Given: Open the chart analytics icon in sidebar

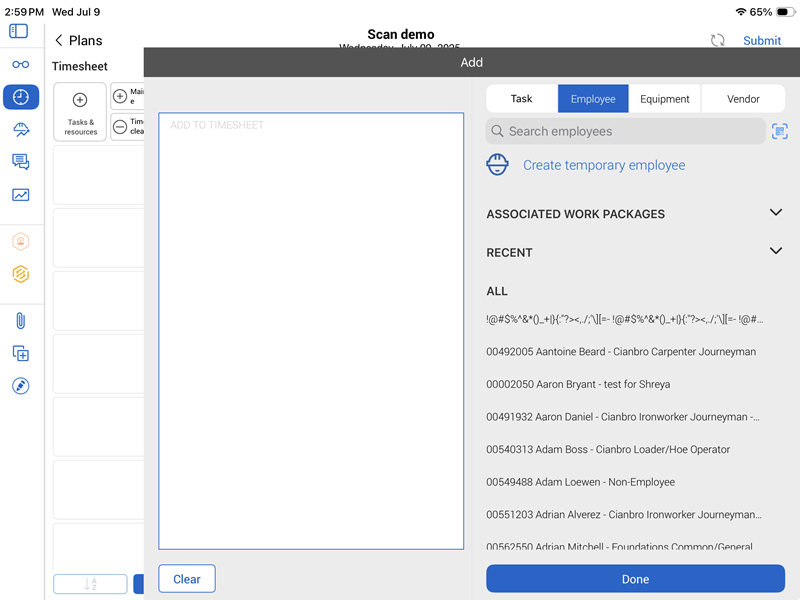Looking at the screenshot, I should 20,195.
